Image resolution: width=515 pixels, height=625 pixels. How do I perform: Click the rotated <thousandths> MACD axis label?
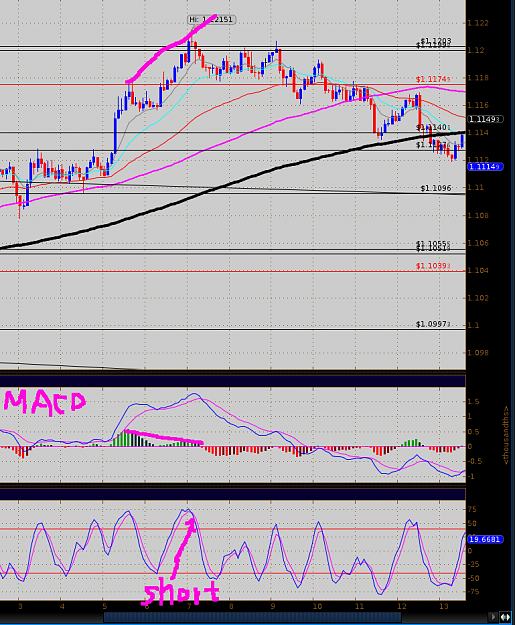click(506, 435)
